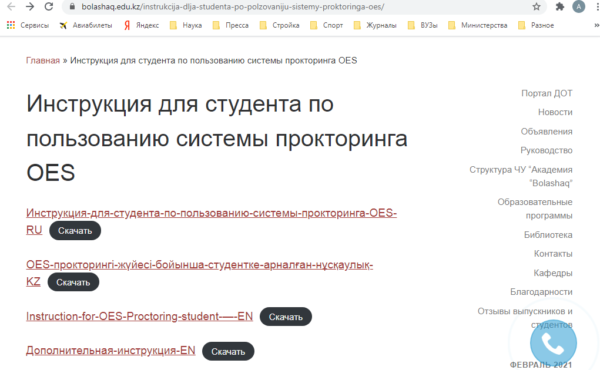Click the ФЕВРАЛЬ 2021 calendar heading

pos(541,365)
